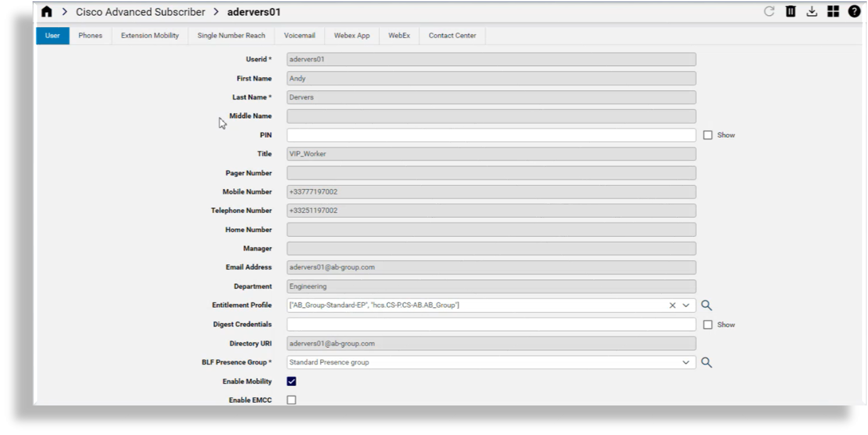Export subscriber data using the download icon

point(812,11)
